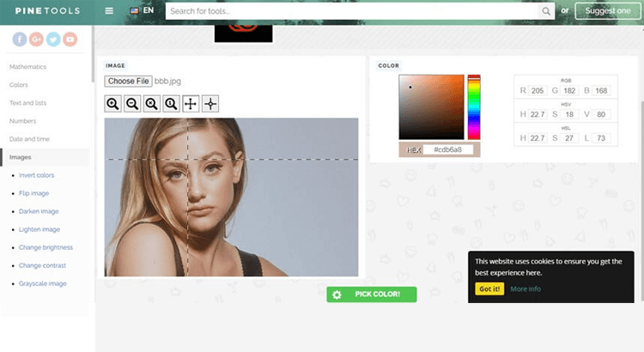644x352 pixels.
Task: Click the zoom out magnifier icon
Action: pos(132,104)
